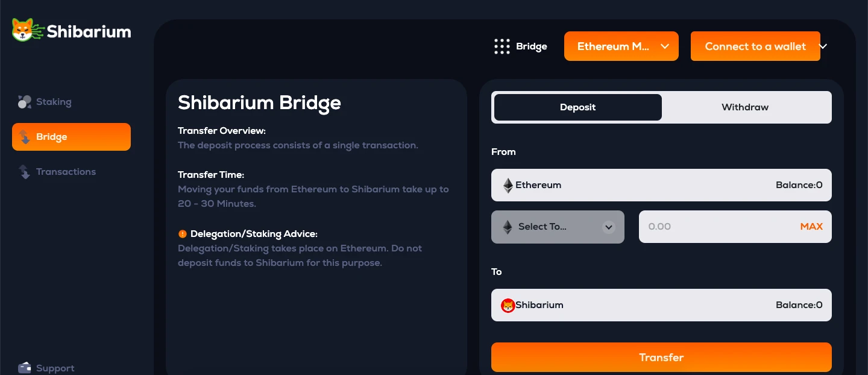Viewport: 868px width, 375px height.
Task: Click the Ethereum diamond icon in From field
Action: 508,185
